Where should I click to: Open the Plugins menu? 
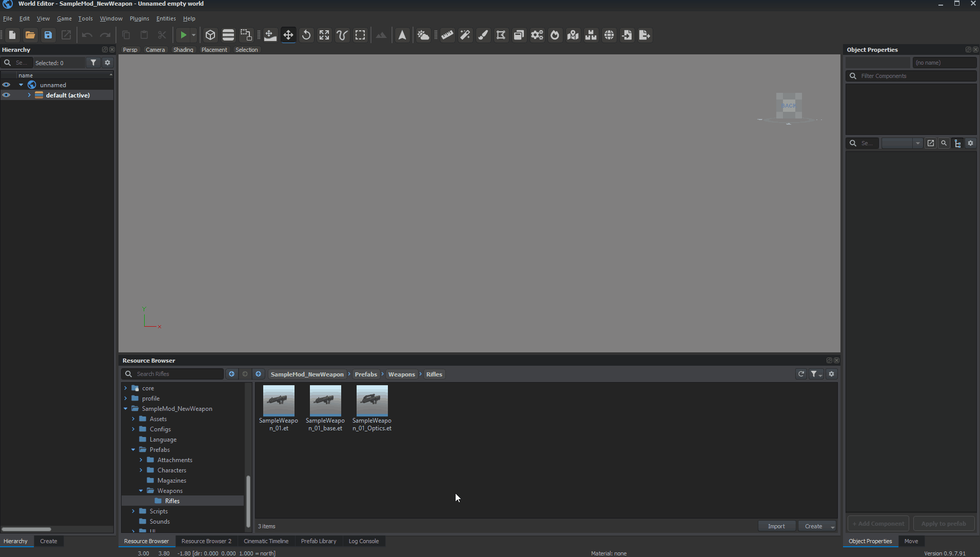139,18
